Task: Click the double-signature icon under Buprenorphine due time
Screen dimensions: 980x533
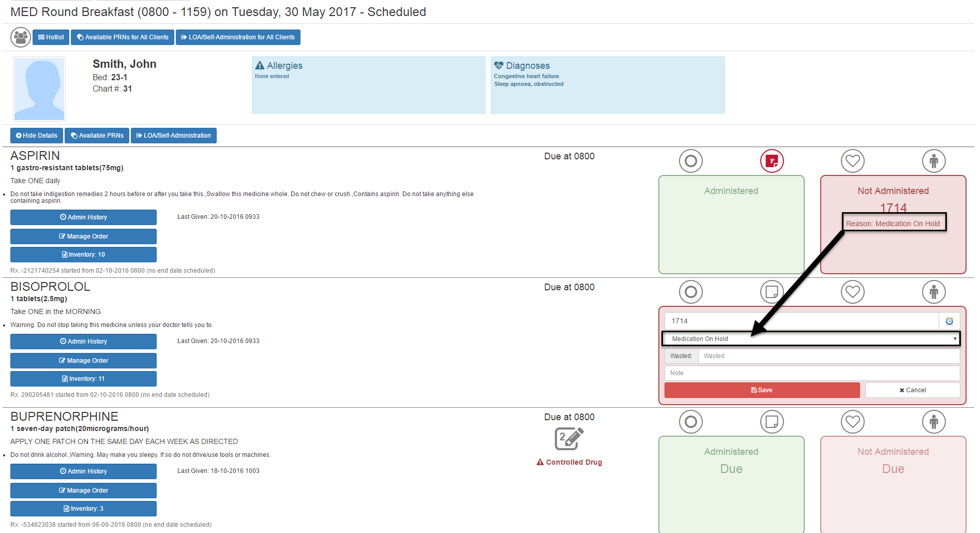Action: tap(569, 439)
